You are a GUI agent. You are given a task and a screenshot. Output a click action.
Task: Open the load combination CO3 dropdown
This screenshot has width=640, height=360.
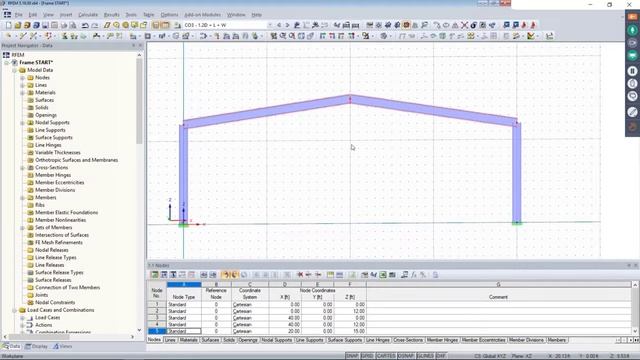[269, 25]
